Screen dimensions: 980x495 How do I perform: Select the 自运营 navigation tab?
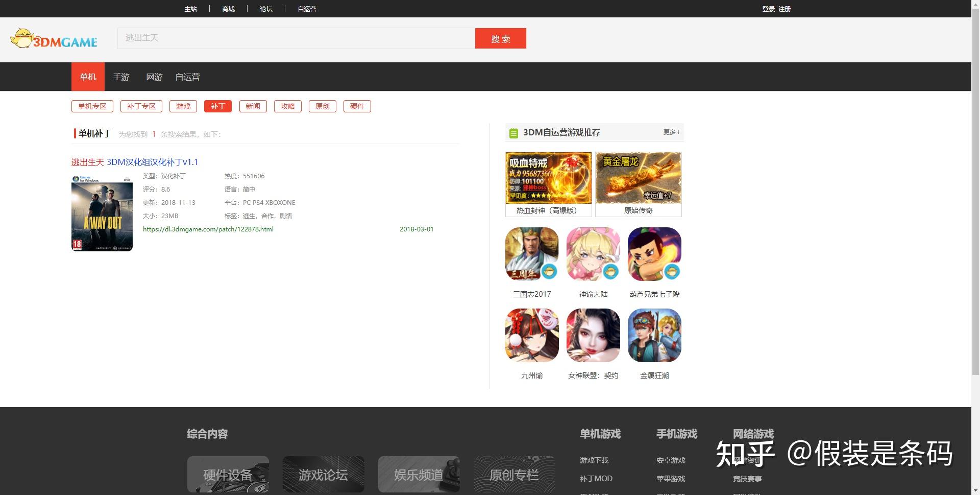187,77
